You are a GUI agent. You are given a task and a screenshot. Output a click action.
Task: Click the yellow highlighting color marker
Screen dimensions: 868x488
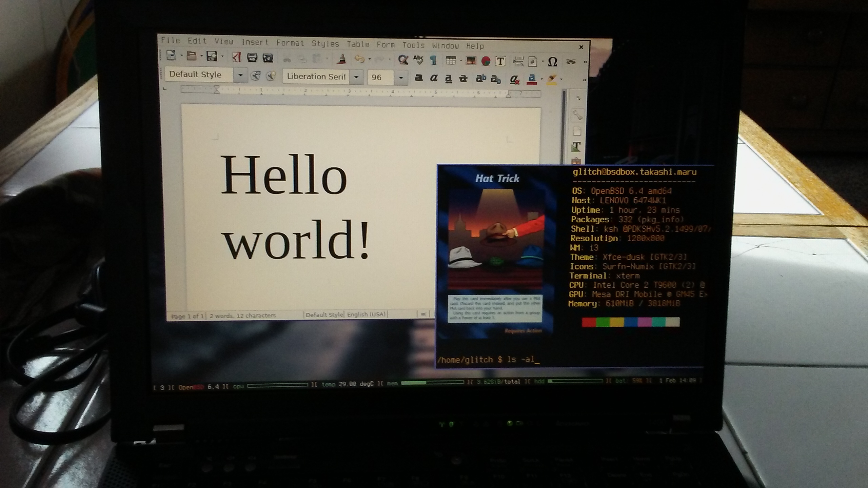552,80
